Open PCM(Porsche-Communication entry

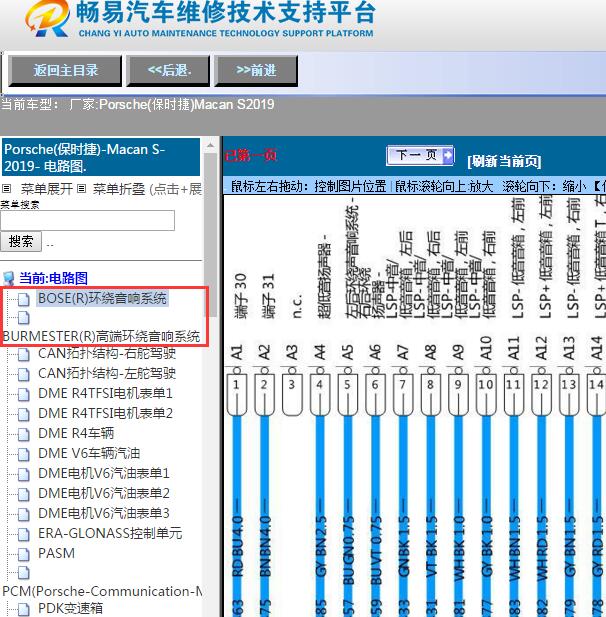pos(102,591)
